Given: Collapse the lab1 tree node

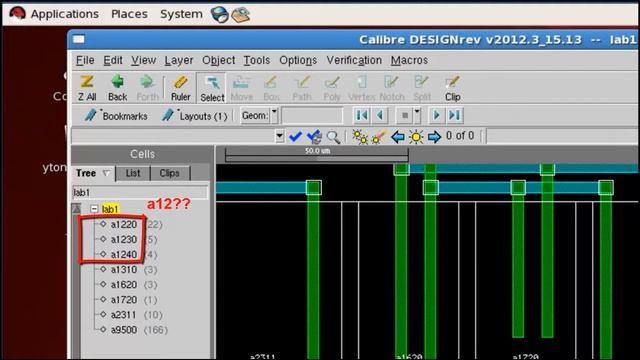Looking at the screenshot, I should [x=94, y=209].
